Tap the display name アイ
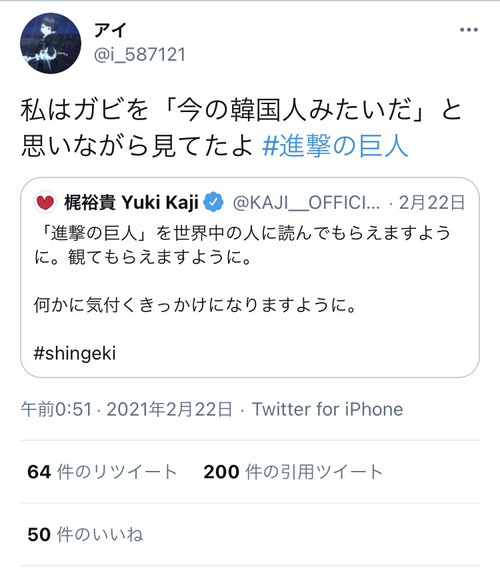This screenshot has width=500, height=569. pos(110,30)
